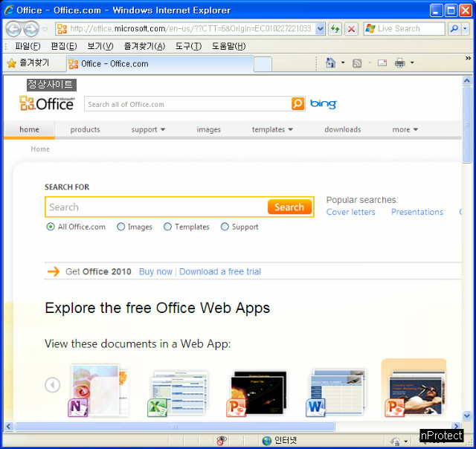
Task: Expand the Print button dropdown arrow
Action: [412, 62]
